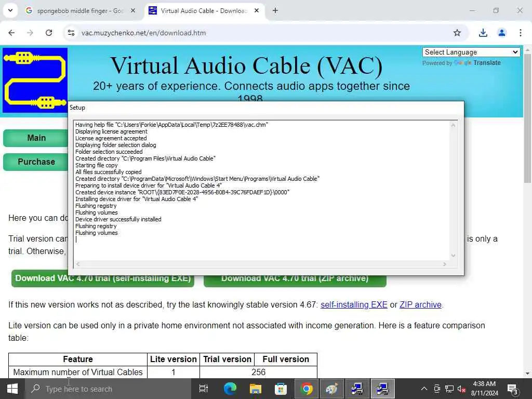Image resolution: width=532 pixels, height=399 pixels.
Task: Show hidden system tray icons
Action: (x=424, y=389)
